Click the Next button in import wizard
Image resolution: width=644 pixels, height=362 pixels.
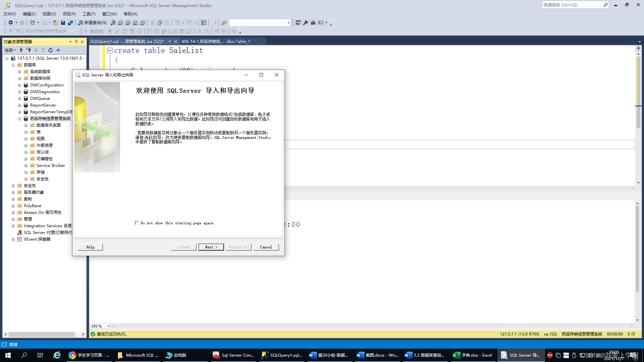[211, 247]
